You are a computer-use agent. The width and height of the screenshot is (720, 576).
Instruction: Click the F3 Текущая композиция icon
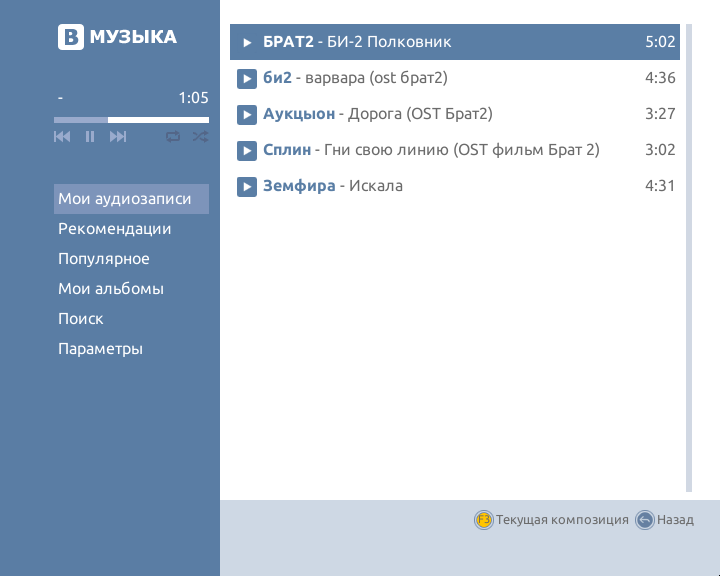tap(484, 520)
